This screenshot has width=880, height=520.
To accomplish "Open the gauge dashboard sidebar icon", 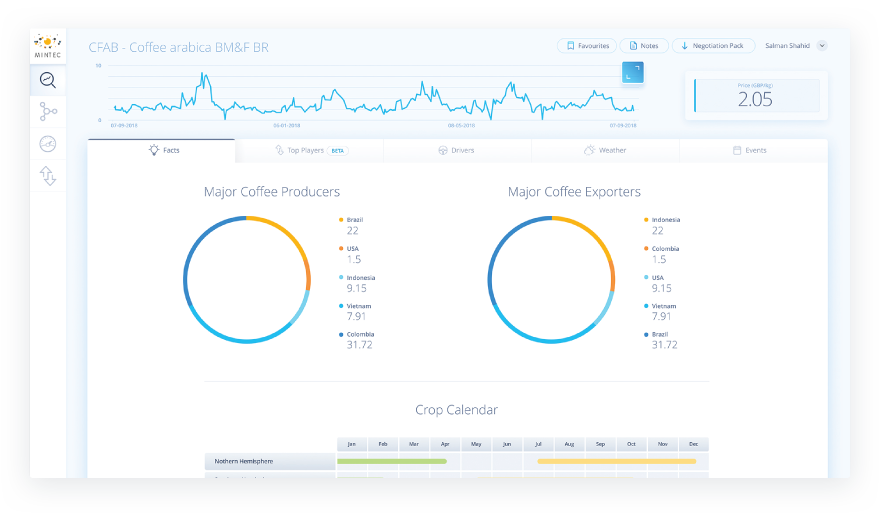I will pyautogui.click(x=47, y=143).
